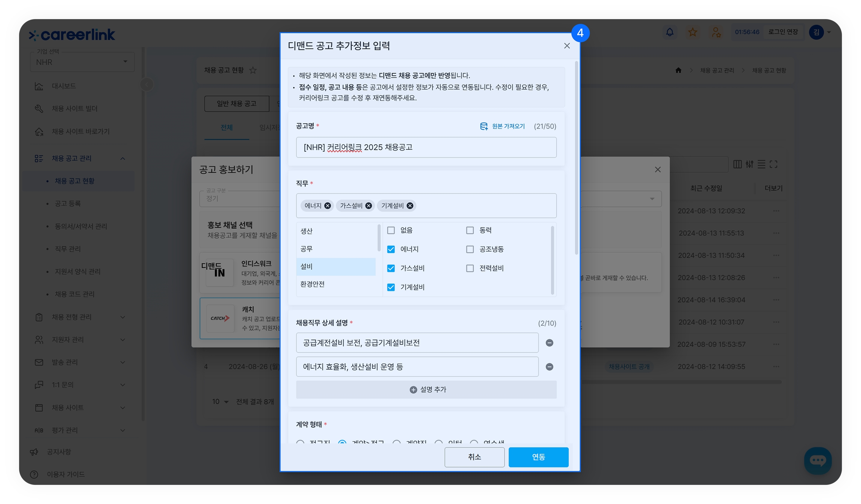Click the dialog's vertical scrollbar
Viewport: 861px width, 504px height.
[x=576, y=157]
